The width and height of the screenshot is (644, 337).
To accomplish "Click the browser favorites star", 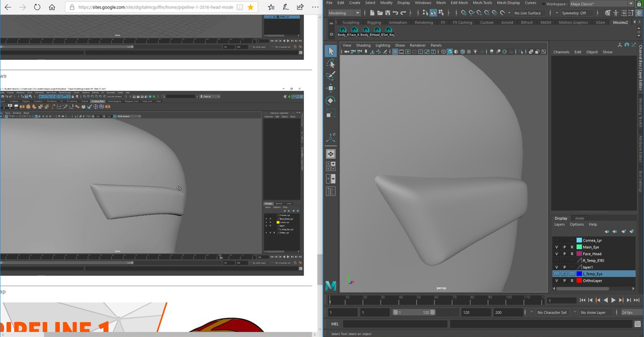I will tap(250, 7).
